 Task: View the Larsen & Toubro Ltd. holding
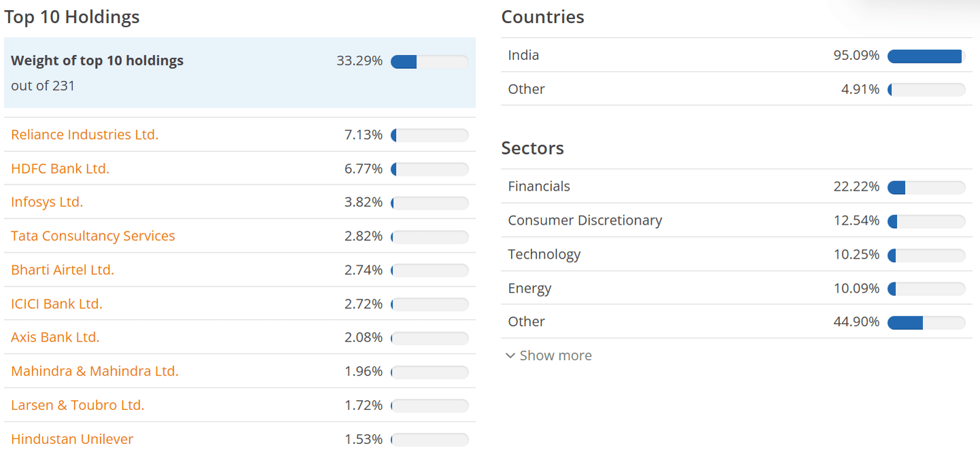coord(77,405)
